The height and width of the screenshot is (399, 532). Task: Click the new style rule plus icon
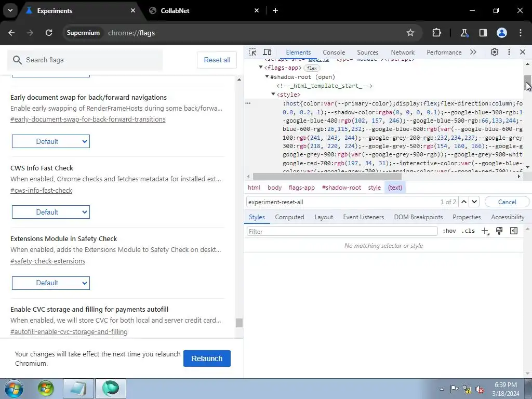coord(485,231)
